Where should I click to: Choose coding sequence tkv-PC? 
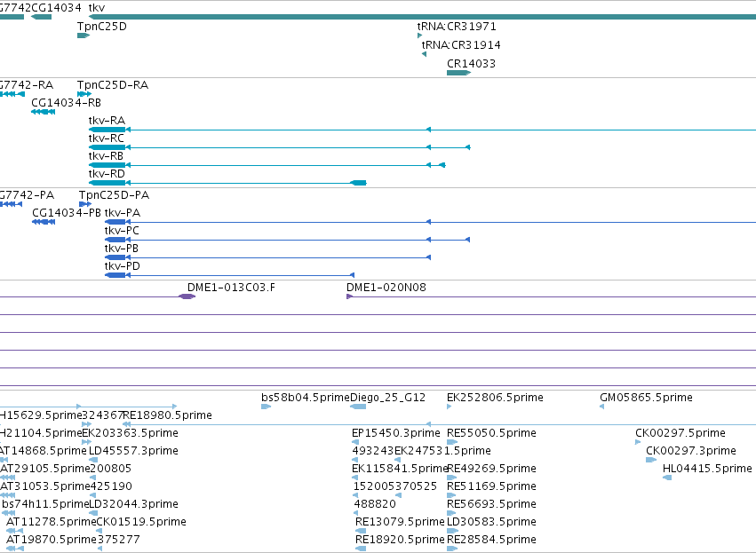[x=122, y=231]
